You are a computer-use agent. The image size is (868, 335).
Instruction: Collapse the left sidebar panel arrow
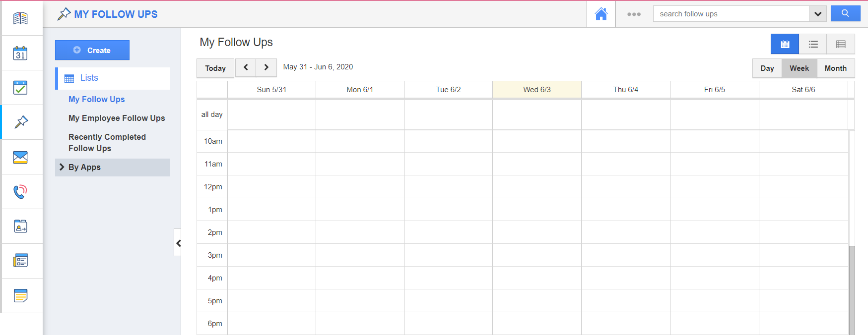pos(178,243)
